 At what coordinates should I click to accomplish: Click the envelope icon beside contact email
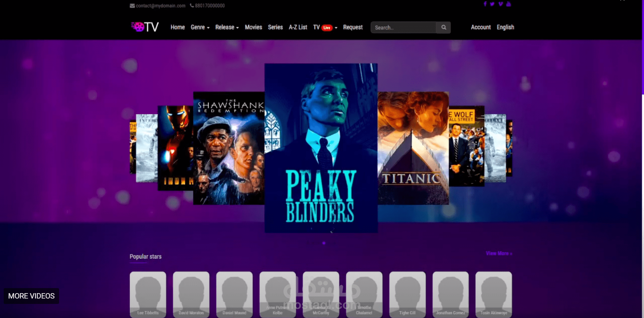click(x=132, y=5)
